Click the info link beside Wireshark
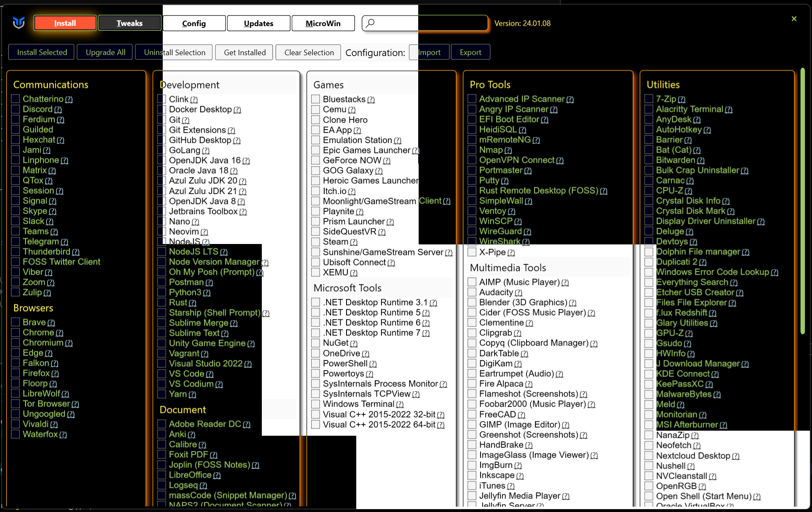This screenshot has height=512, width=812. [526, 242]
